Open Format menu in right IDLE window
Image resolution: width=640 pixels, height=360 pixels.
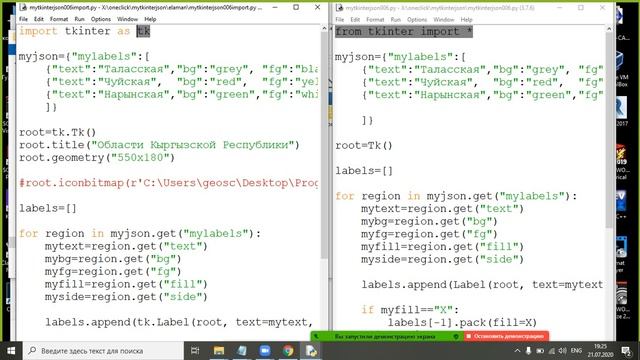pos(375,20)
